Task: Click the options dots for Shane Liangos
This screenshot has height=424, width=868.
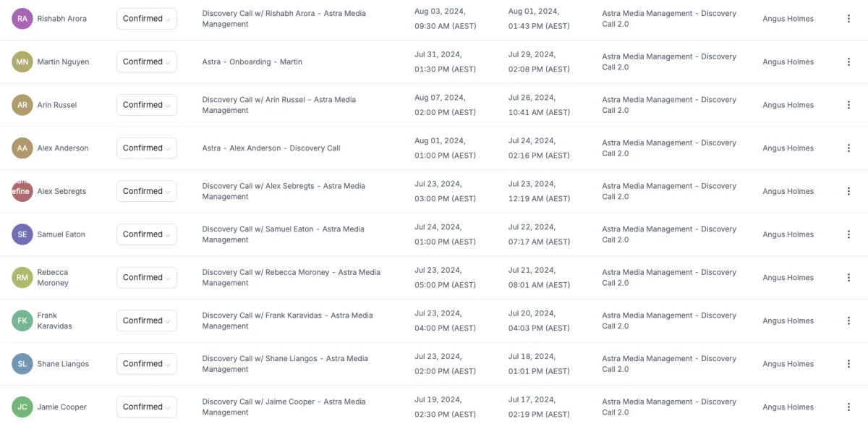Action: [x=848, y=364]
